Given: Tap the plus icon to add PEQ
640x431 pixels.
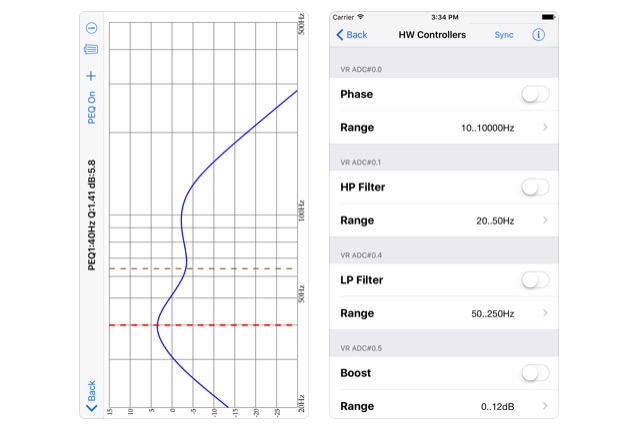Looking at the screenshot, I should tap(91, 76).
